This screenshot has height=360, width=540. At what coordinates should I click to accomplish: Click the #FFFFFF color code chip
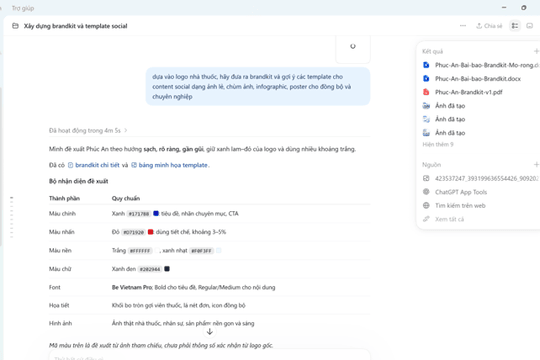(140, 251)
